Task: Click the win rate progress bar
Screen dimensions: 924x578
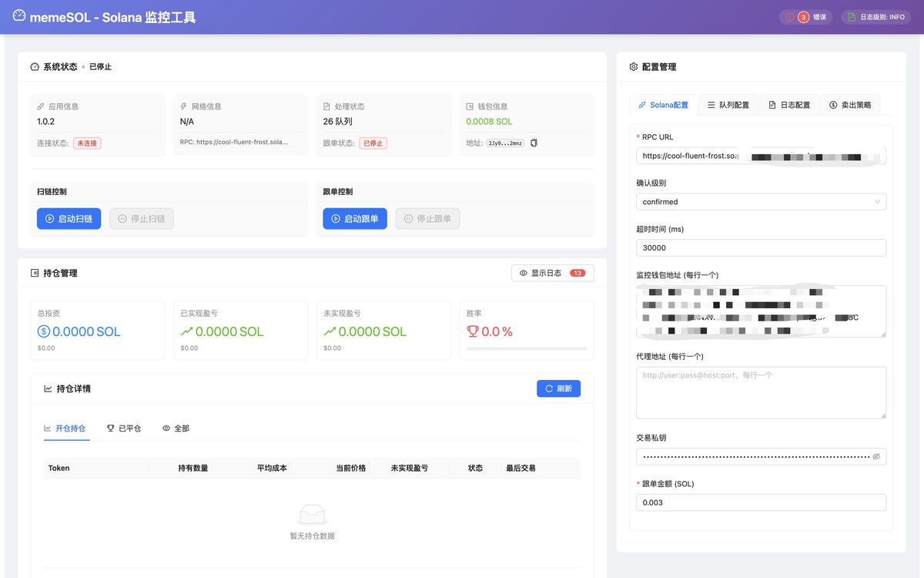Action: click(527, 349)
